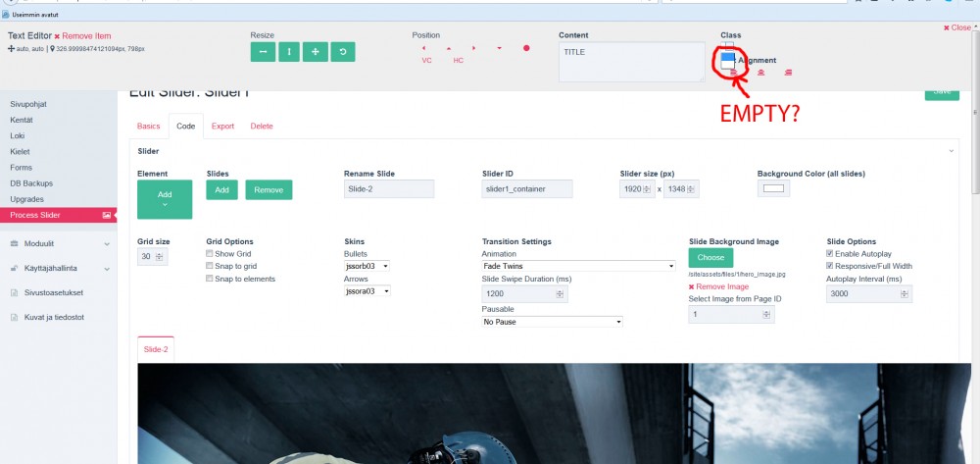Click the reset size circular arrow
Image resolution: width=980 pixels, height=464 pixels.
click(x=342, y=52)
